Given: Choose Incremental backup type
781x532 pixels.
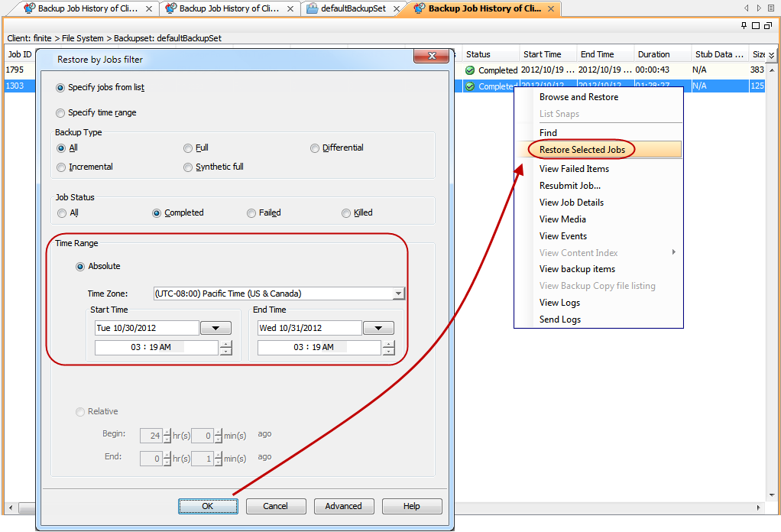Looking at the screenshot, I should tap(61, 167).
